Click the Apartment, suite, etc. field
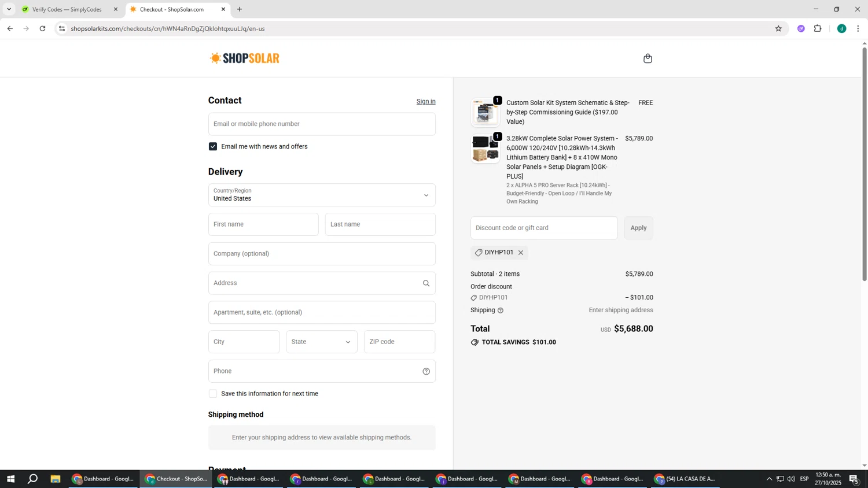This screenshot has width=868, height=488. click(x=322, y=312)
